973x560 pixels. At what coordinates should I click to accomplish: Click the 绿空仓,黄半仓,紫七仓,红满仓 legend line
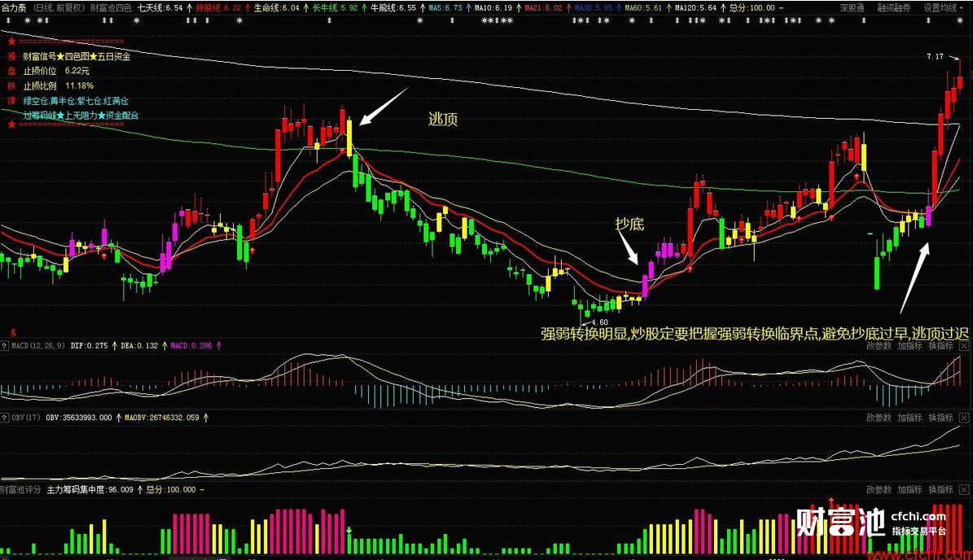click(x=76, y=101)
